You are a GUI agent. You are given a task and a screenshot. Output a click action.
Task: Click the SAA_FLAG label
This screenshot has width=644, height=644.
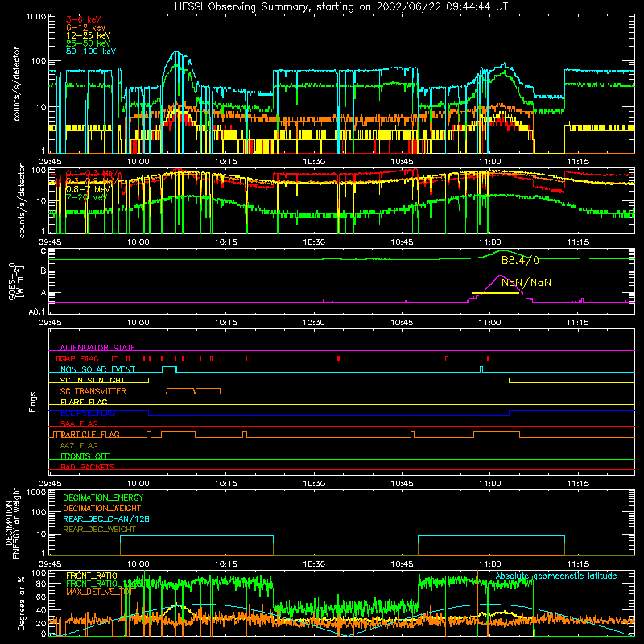[79, 423]
